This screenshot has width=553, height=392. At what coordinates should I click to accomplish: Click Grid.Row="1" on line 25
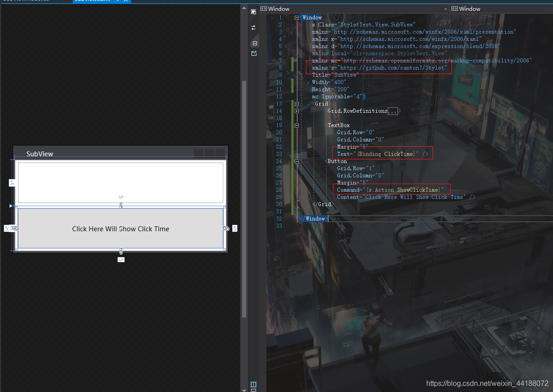point(356,168)
